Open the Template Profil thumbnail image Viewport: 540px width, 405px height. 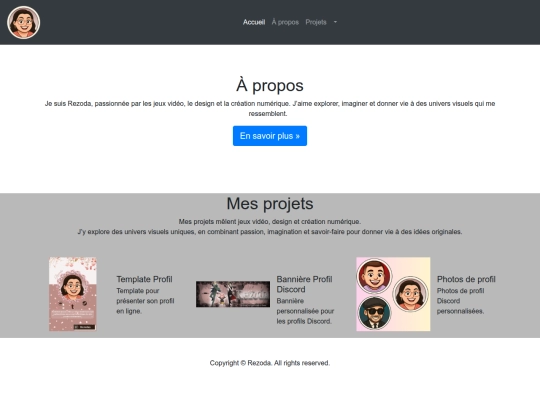[73, 294]
